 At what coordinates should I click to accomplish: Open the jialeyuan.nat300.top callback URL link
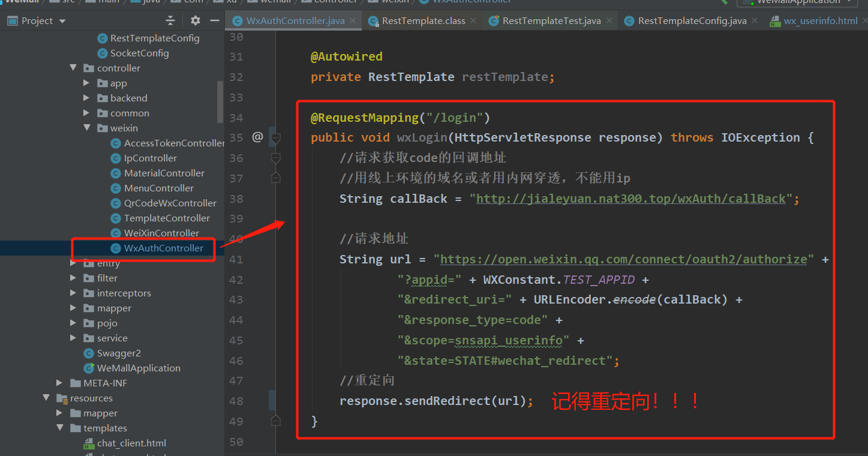point(631,199)
